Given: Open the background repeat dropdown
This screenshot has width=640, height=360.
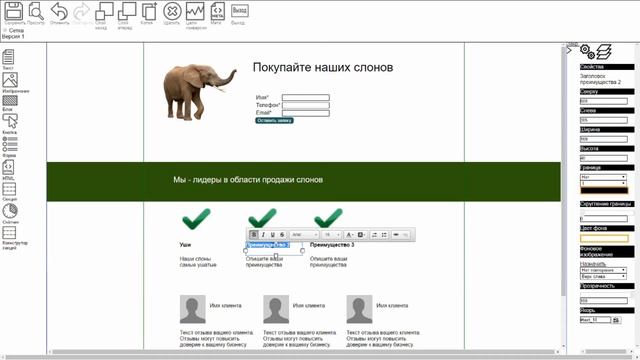Looking at the screenshot, I should point(603,270).
